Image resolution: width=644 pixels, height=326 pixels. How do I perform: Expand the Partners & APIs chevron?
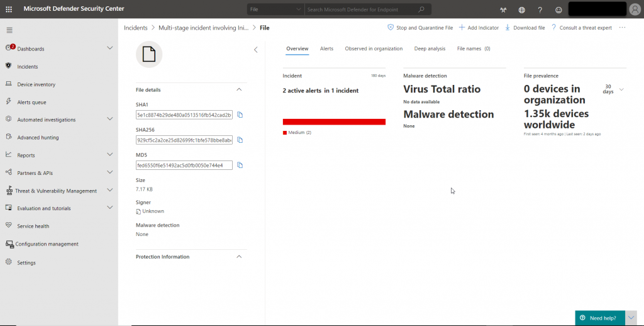(109, 172)
